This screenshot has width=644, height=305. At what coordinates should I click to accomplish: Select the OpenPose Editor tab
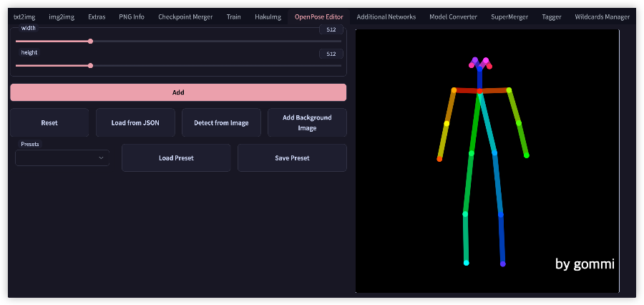pos(318,17)
